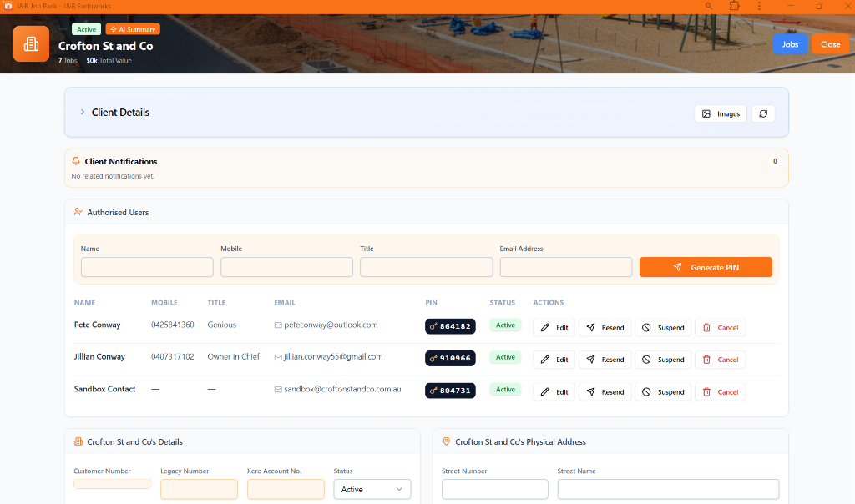Click sandbox@croftonstandco.com.au email address
855x504 pixels.
click(342, 389)
